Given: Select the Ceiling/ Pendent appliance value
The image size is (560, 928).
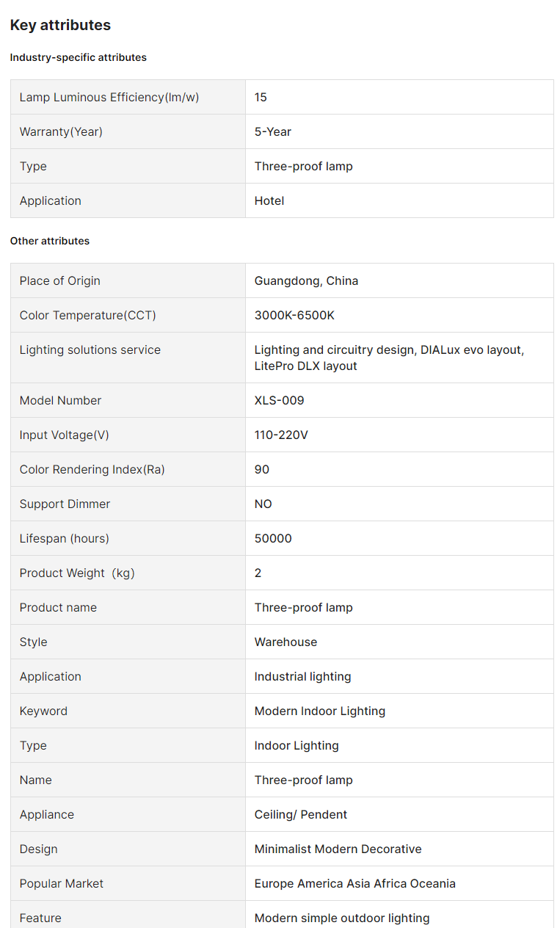Looking at the screenshot, I should point(301,814).
